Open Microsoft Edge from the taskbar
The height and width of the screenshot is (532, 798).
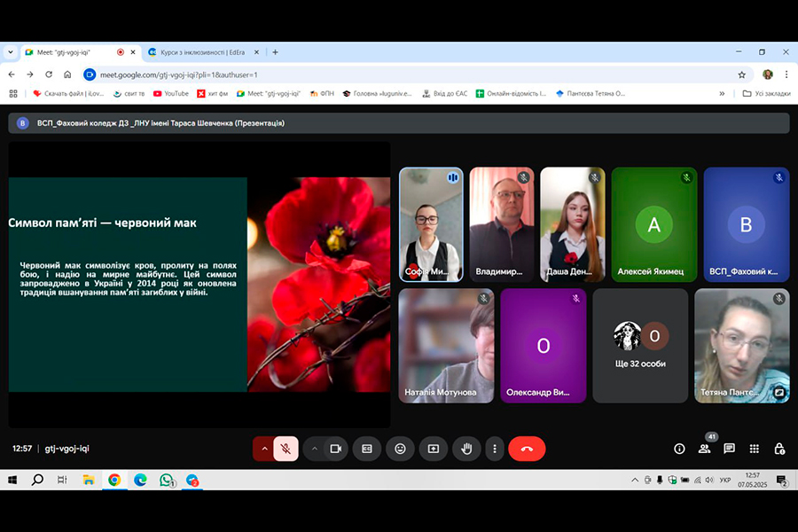140,480
